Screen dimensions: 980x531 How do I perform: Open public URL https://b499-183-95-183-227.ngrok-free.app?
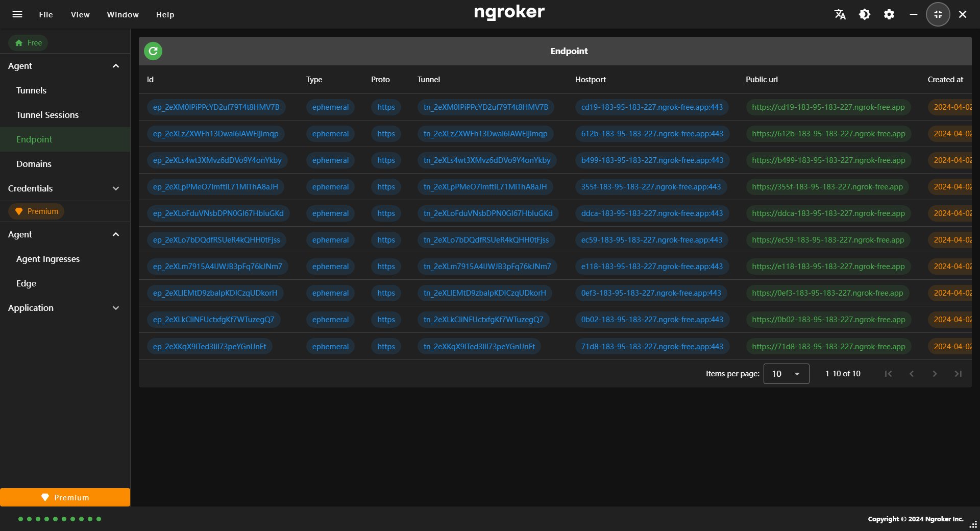pyautogui.click(x=828, y=160)
